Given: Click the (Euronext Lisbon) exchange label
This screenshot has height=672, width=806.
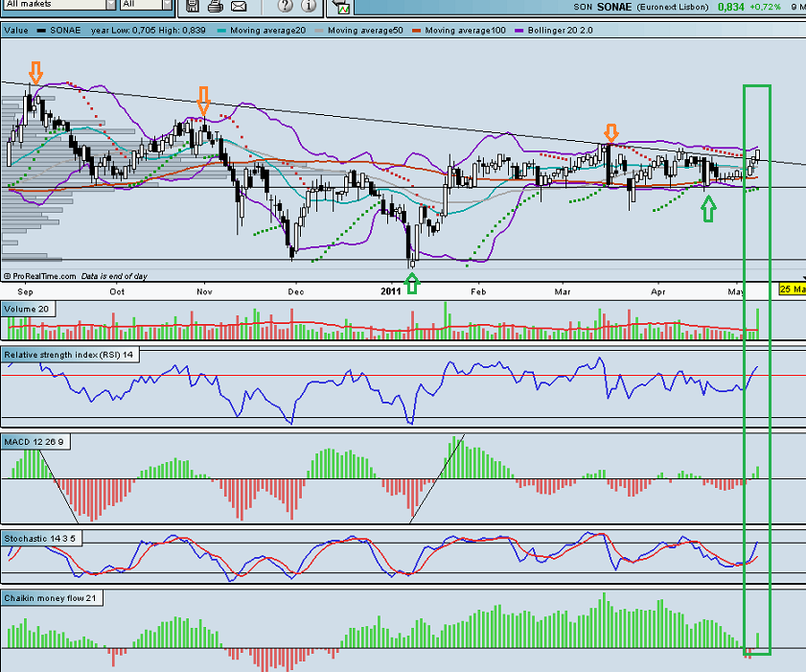Looking at the screenshot, I should [x=673, y=7].
